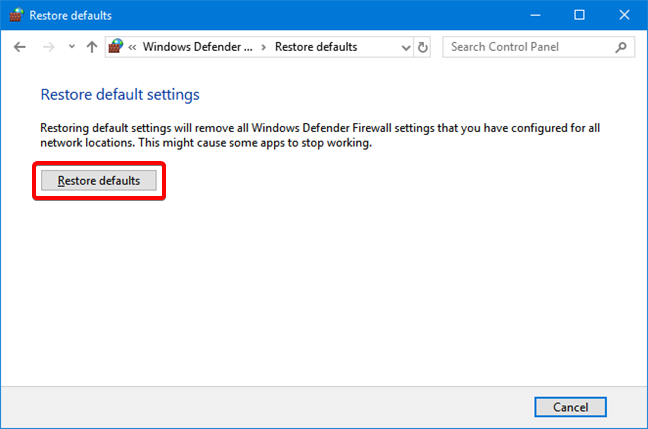Click the title bar firewall icon
The height and width of the screenshot is (429, 648).
tap(16, 15)
